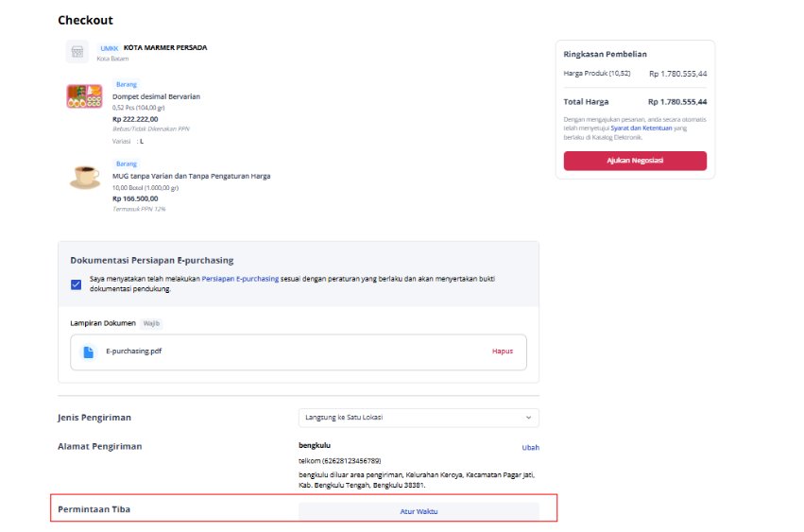Click the E-purchasing.pdf file name
Image resolution: width=804 pixels, height=532 pixels.
(x=134, y=351)
